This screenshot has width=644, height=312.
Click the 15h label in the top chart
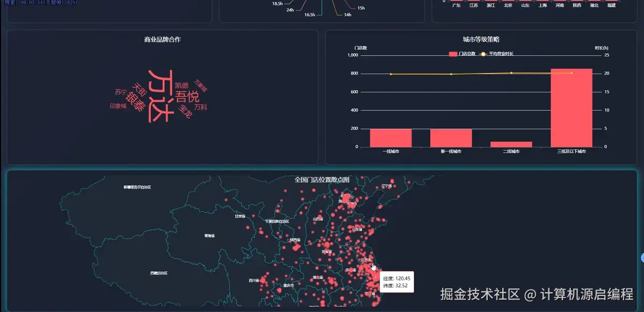coord(361,9)
